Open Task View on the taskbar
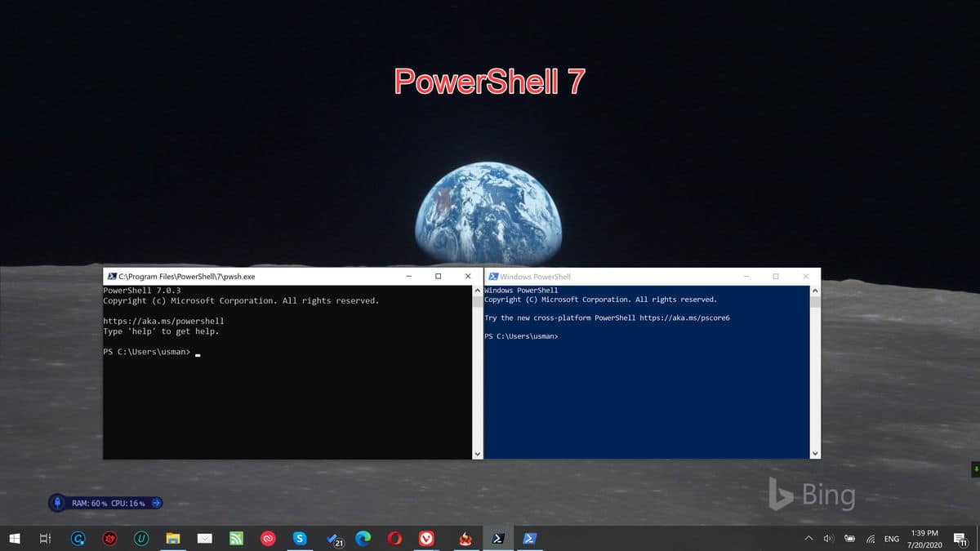The width and height of the screenshot is (980, 551). tap(46, 539)
